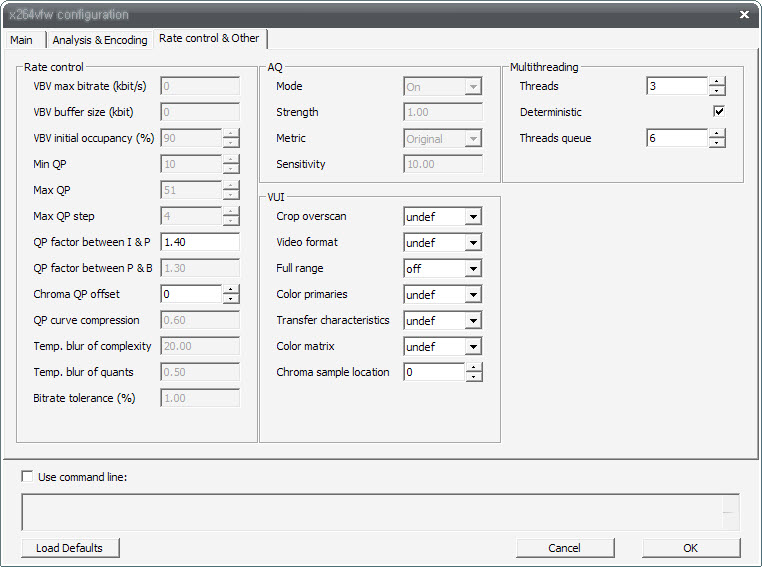Click the Threads input field
Screen dimensions: 762x567
(677, 86)
